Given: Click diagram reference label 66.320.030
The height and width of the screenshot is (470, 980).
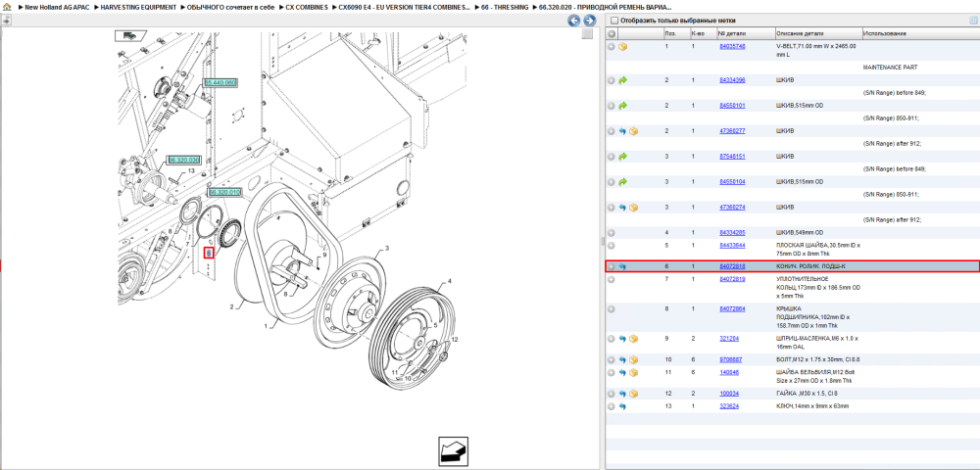Looking at the screenshot, I should (x=184, y=160).
